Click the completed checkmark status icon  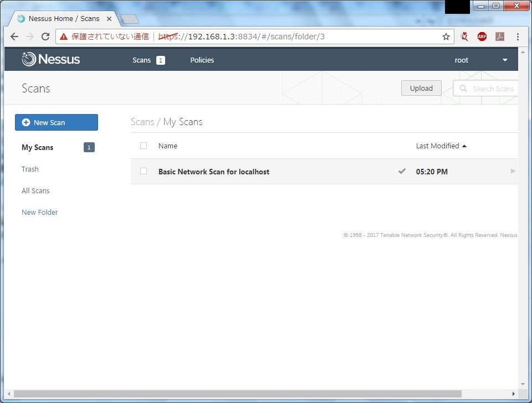coord(402,171)
